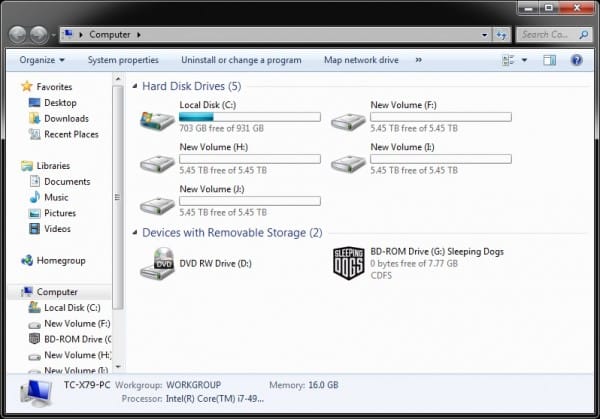Open the Music library
Screen dimensions: 600x419
tap(56, 197)
